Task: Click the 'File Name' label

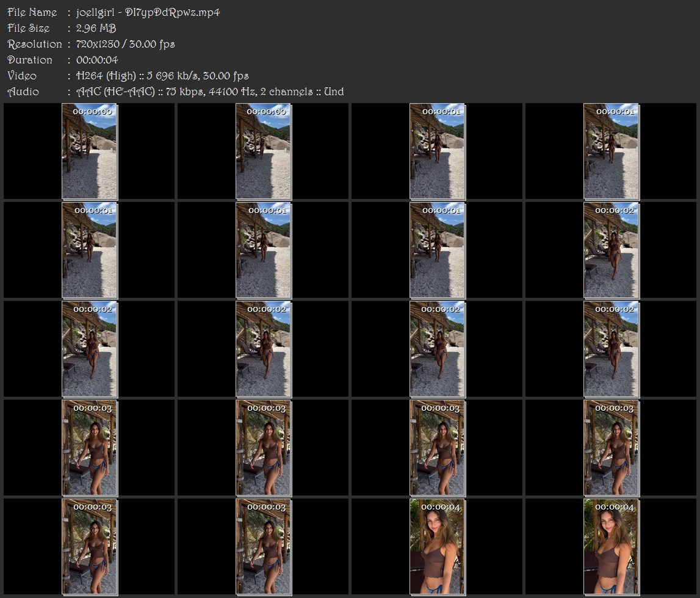Action: coord(32,12)
